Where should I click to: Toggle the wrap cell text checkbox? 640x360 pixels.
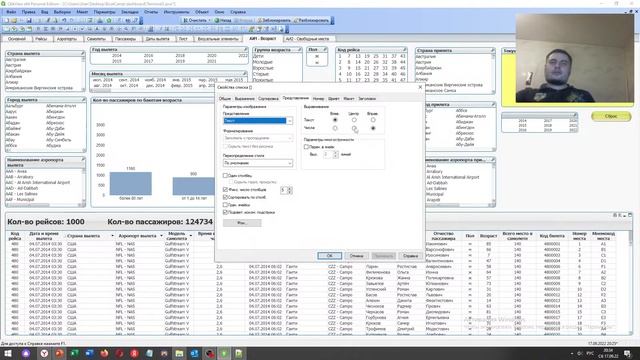[x=306, y=147]
